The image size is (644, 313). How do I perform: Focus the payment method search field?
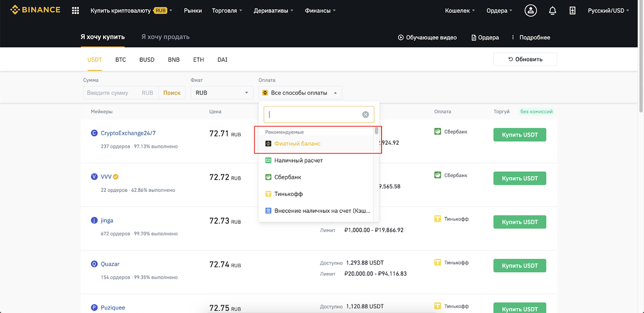pyautogui.click(x=319, y=114)
